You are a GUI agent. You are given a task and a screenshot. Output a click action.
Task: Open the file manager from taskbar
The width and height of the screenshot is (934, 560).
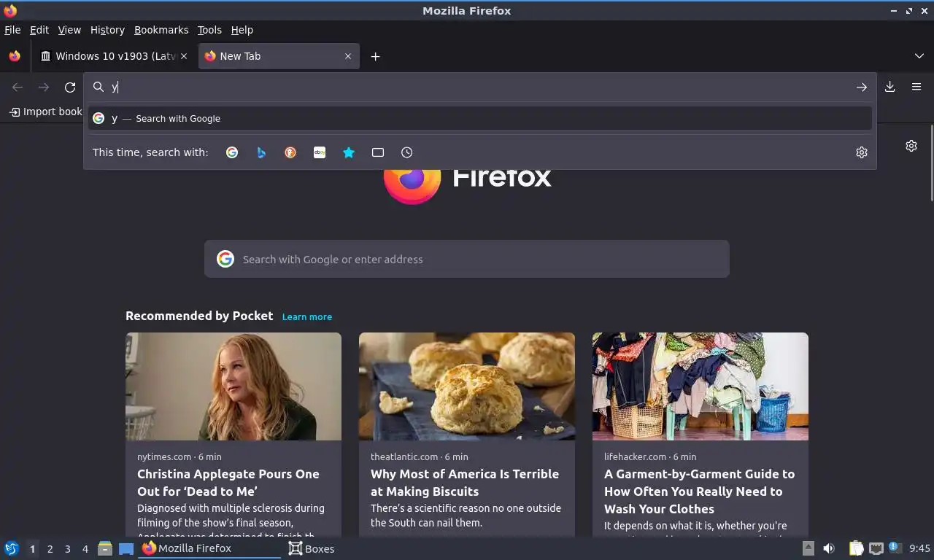coord(105,548)
